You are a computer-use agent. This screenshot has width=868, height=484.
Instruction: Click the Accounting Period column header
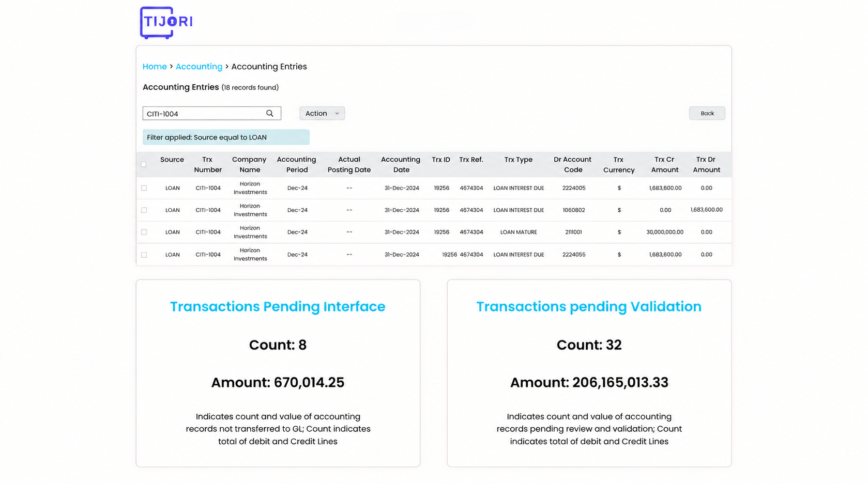click(297, 164)
